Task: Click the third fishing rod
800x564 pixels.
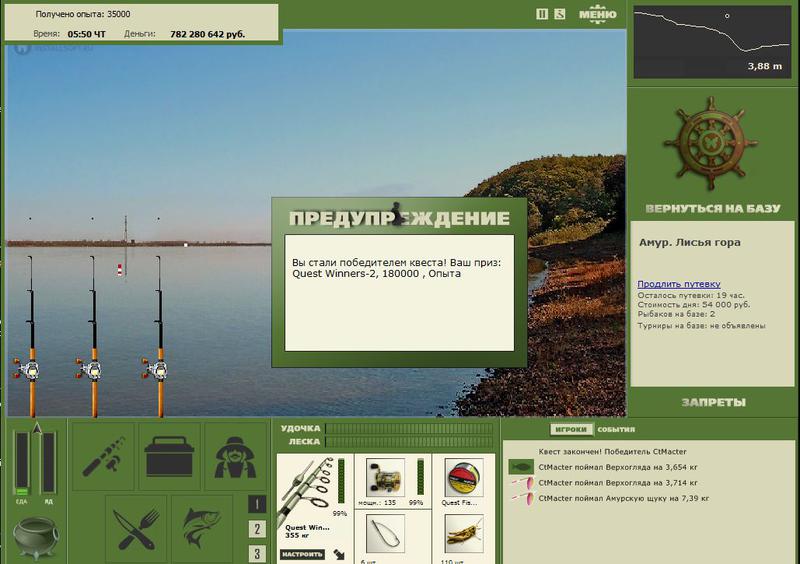Action: click(159, 337)
